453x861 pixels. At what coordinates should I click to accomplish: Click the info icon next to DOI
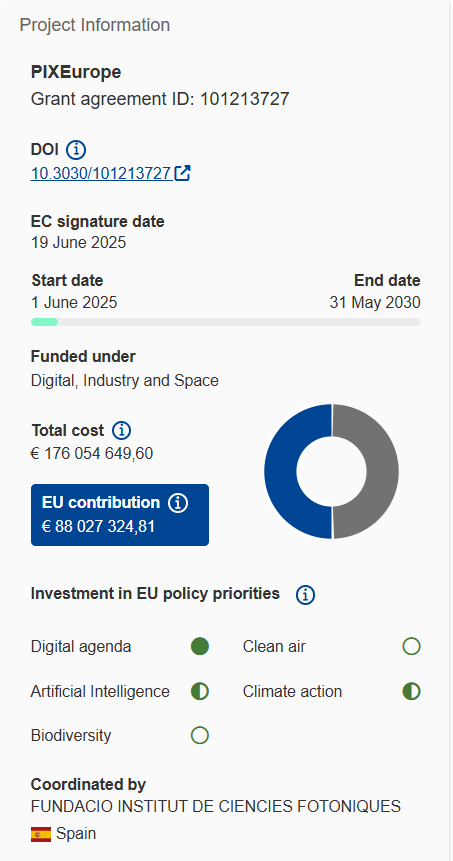76,149
